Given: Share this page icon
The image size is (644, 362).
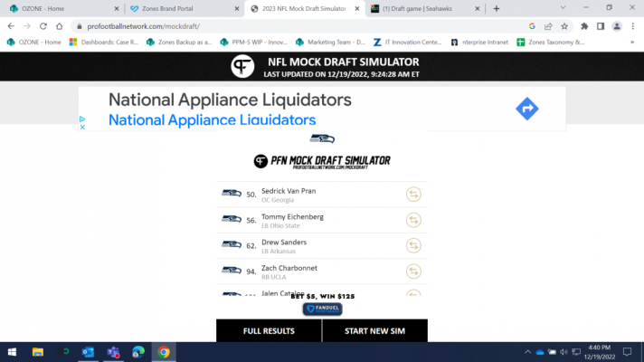Looking at the screenshot, I should (548, 26).
